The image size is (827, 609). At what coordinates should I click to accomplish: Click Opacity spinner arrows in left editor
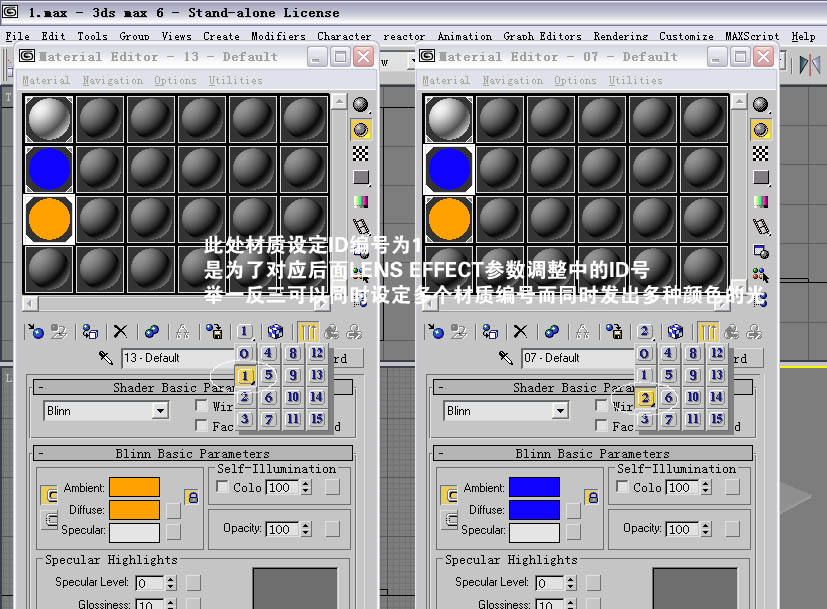[306, 529]
